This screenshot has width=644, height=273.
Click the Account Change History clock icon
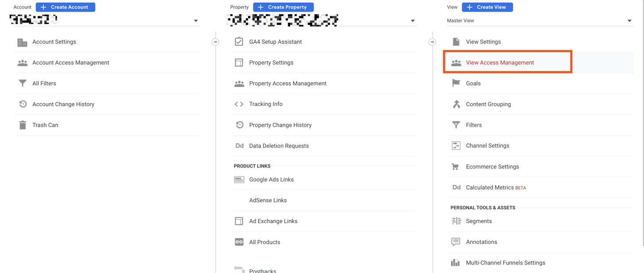(23, 104)
